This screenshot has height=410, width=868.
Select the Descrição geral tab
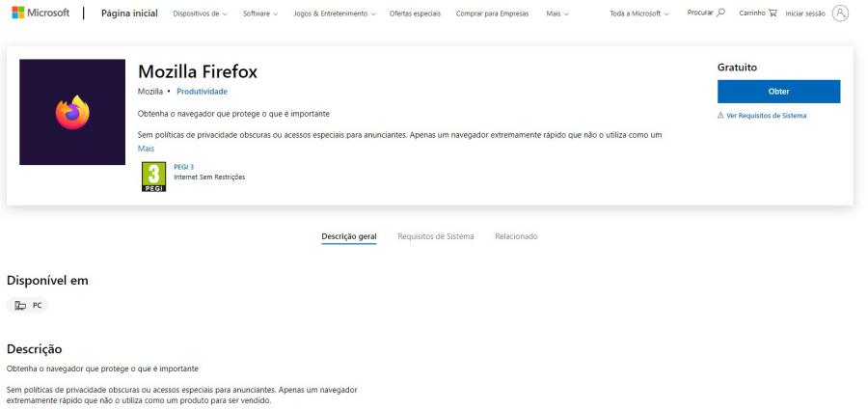[349, 236]
